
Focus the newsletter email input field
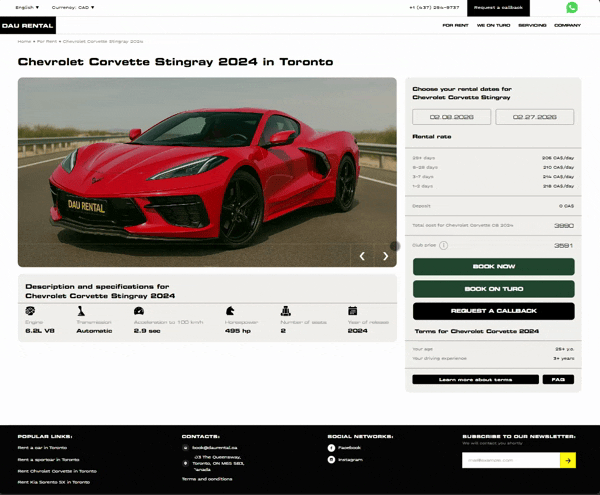(x=511, y=460)
